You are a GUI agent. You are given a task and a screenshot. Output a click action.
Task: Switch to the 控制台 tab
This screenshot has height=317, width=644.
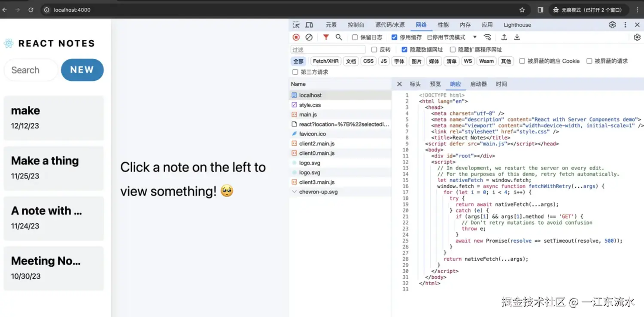point(356,25)
